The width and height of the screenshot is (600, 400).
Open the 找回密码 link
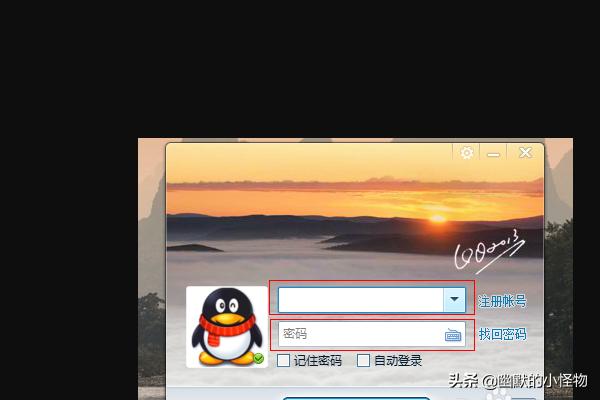tap(502, 335)
